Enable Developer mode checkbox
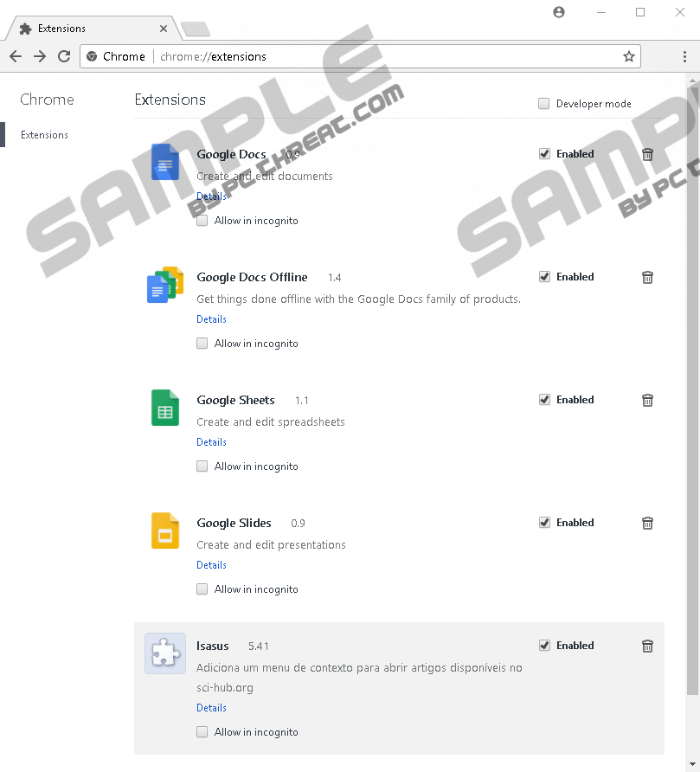The width and height of the screenshot is (700, 772). (544, 104)
